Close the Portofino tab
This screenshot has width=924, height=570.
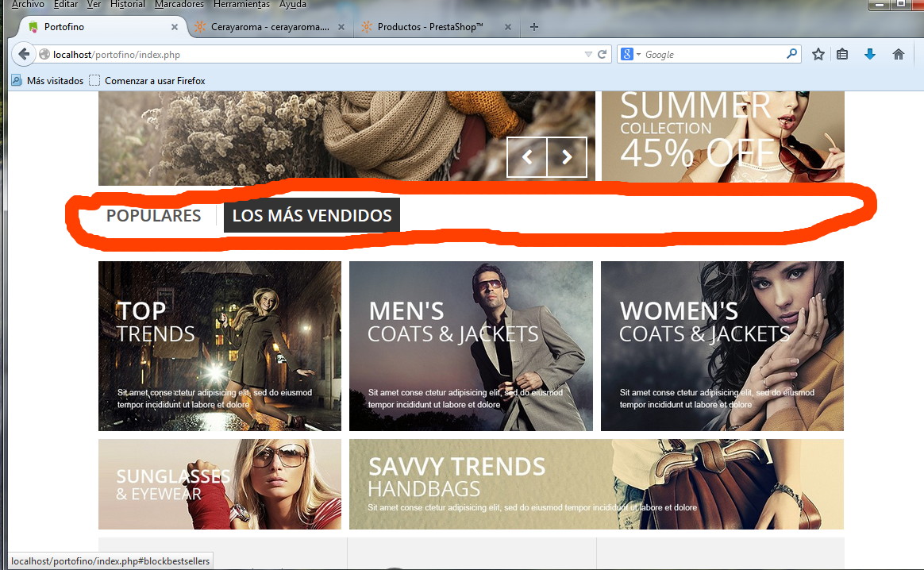175,26
